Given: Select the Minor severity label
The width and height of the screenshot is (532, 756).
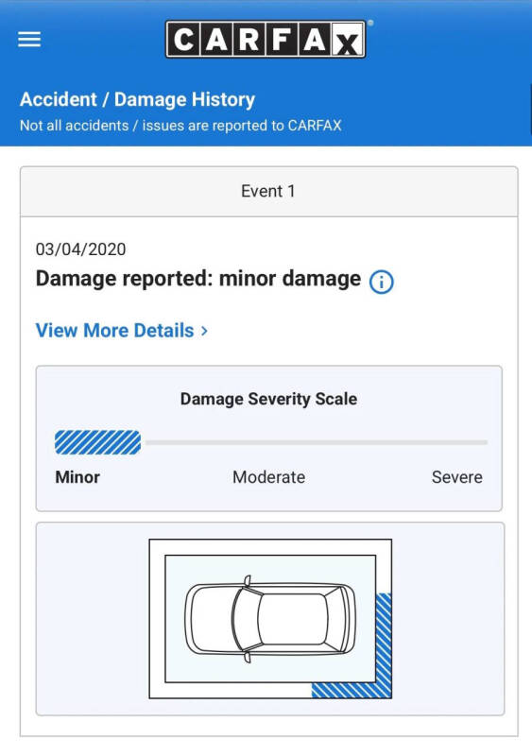Looking at the screenshot, I should click(x=77, y=477).
